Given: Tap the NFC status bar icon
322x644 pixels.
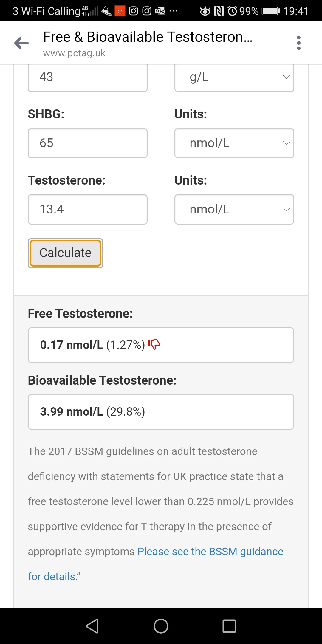Looking at the screenshot, I should [x=219, y=11].
